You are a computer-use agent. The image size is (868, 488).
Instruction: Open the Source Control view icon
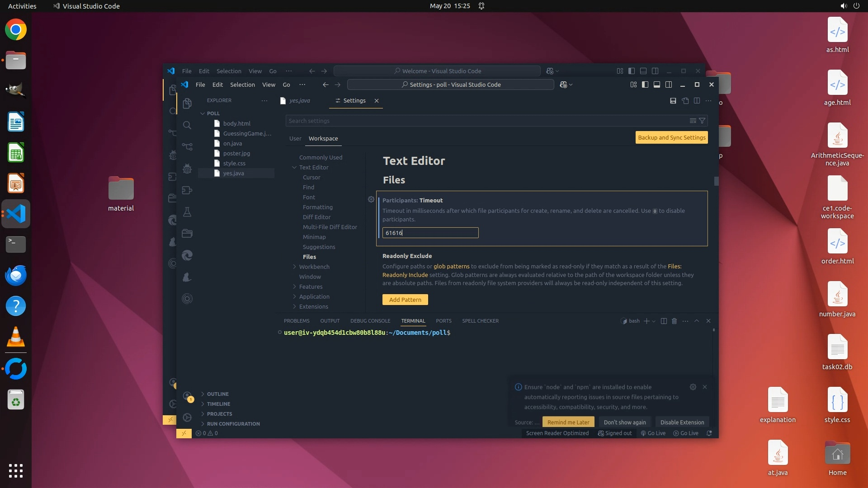pyautogui.click(x=187, y=146)
